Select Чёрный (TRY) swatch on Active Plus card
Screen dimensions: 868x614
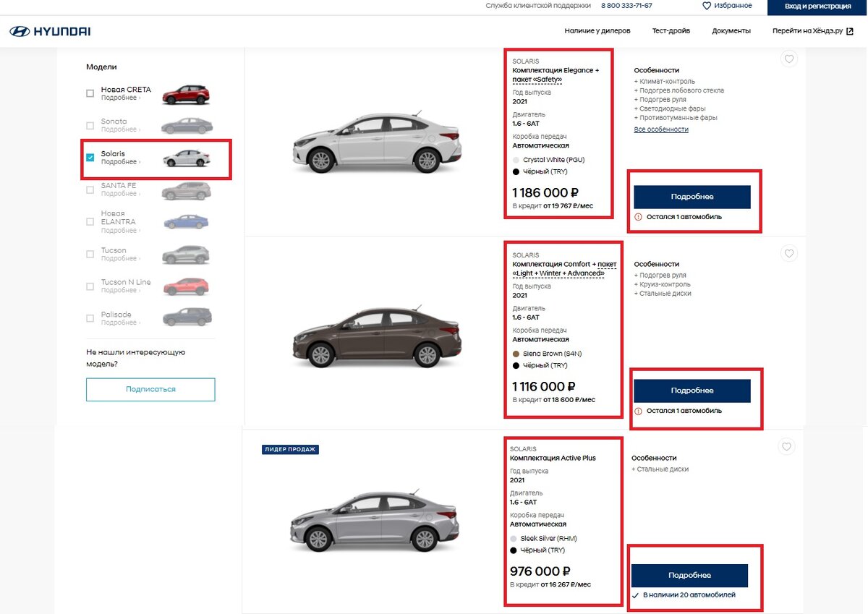[514, 550]
